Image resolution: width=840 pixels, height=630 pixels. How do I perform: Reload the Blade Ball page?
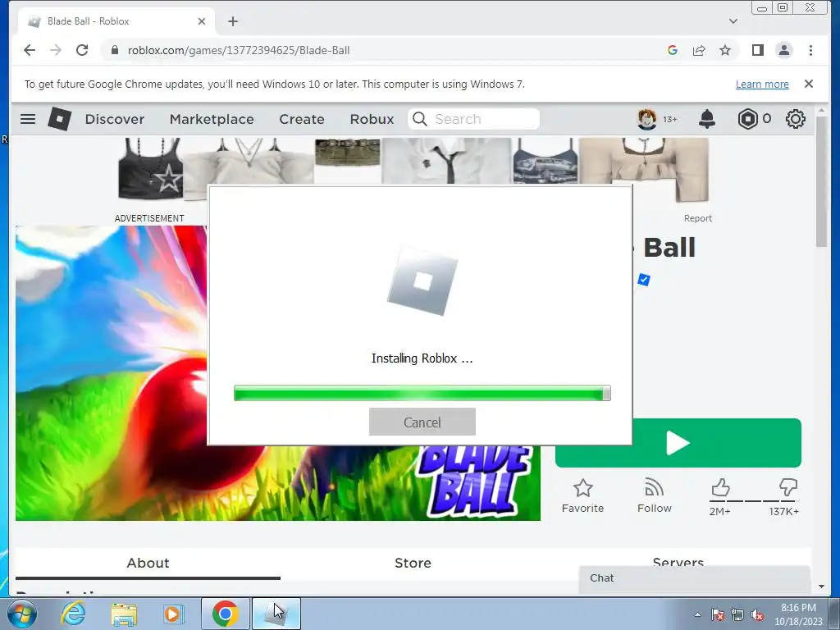tap(82, 50)
